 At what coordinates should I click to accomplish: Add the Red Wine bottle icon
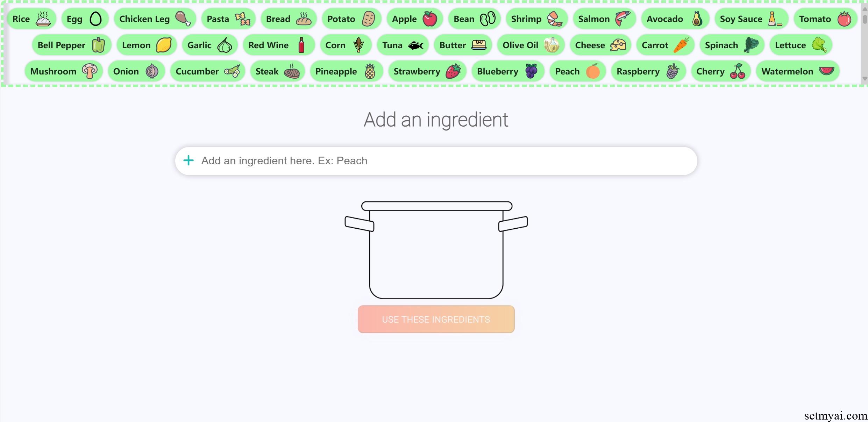click(x=301, y=45)
